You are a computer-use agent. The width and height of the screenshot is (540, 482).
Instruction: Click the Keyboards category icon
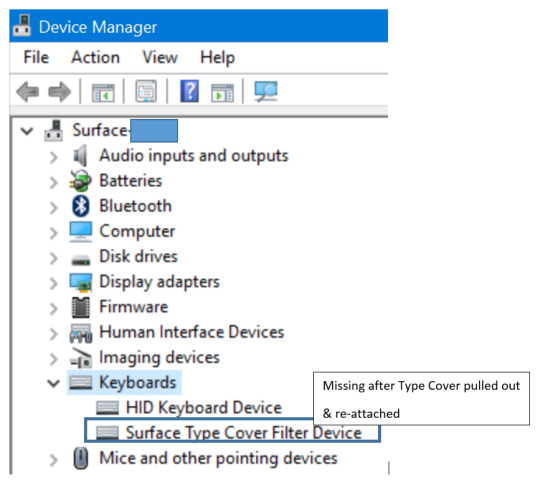(81, 383)
